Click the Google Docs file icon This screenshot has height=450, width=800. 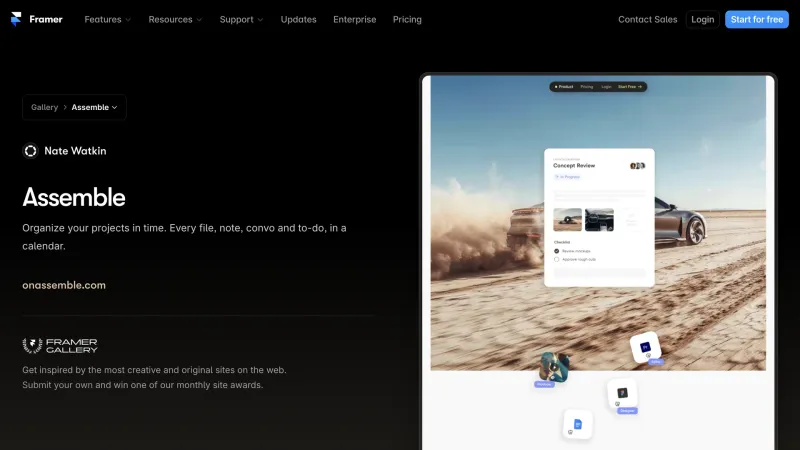pos(578,424)
